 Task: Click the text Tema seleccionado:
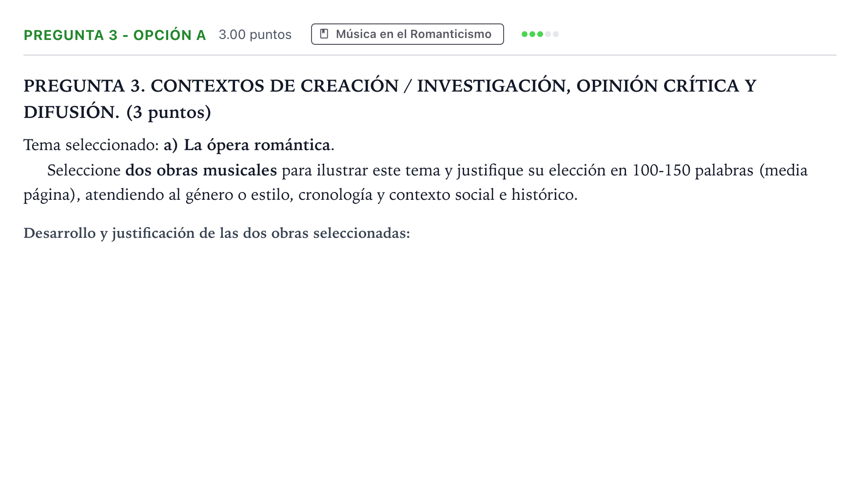tap(92, 145)
